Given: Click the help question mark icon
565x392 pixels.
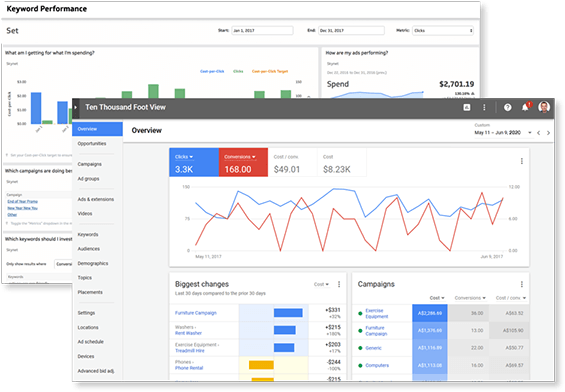Looking at the screenshot, I should [507, 107].
